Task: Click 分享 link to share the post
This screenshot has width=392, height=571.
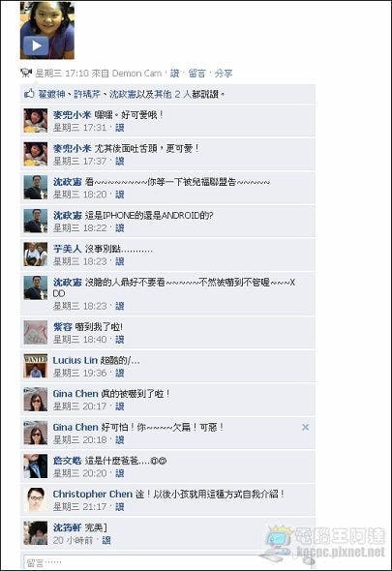Action: [x=224, y=74]
